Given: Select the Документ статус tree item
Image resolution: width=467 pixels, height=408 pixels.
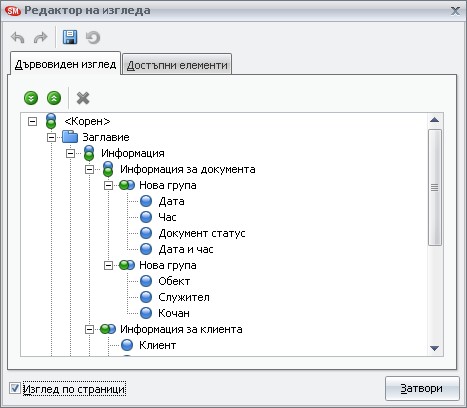Looking at the screenshot, I should pyautogui.click(x=202, y=233).
